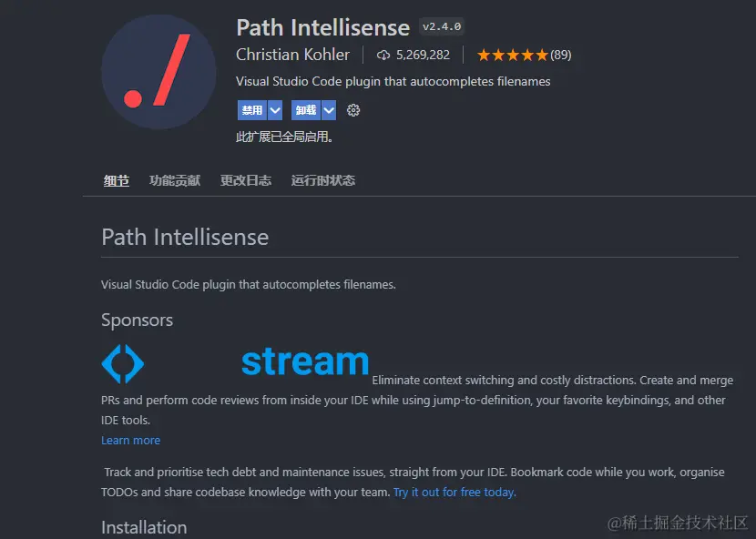Viewport: 756px width, 539px height.
Task: Click the Path Intellisense readme heading
Action: coord(185,238)
